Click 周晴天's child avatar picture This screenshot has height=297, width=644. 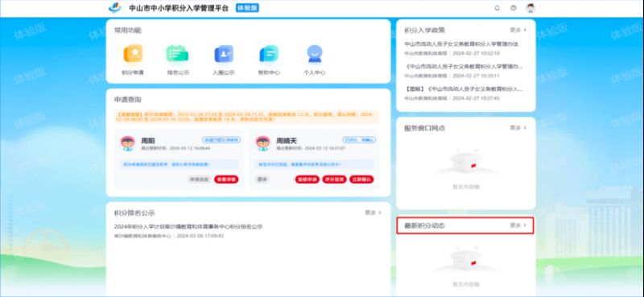click(263, 143)
